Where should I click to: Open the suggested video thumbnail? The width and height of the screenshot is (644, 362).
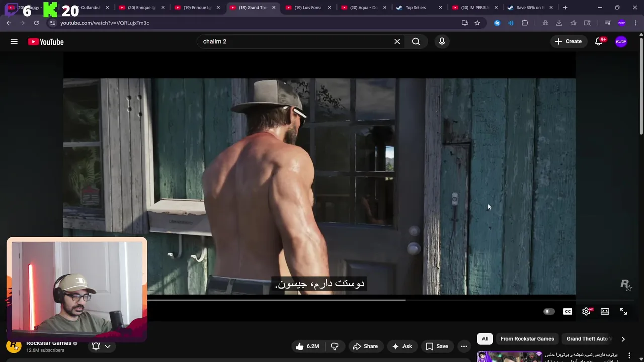click(x=510, y=356)
